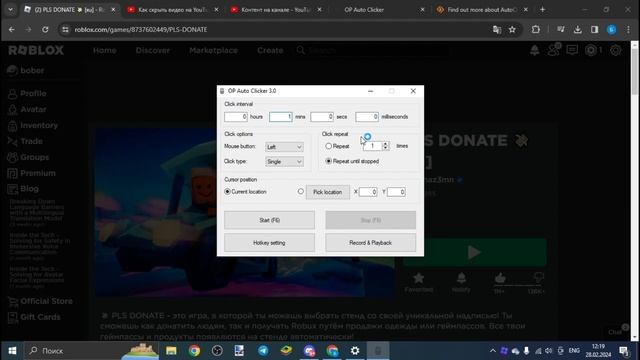
Task: Click the hours interval field
Action: (236, 117)
